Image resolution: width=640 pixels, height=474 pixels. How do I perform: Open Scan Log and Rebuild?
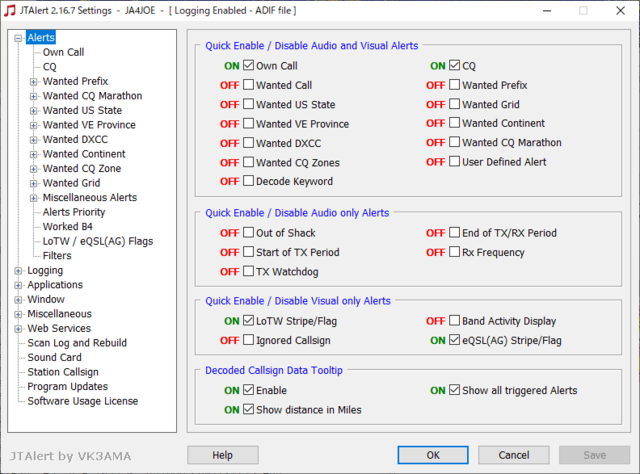[x=77, y=343]
